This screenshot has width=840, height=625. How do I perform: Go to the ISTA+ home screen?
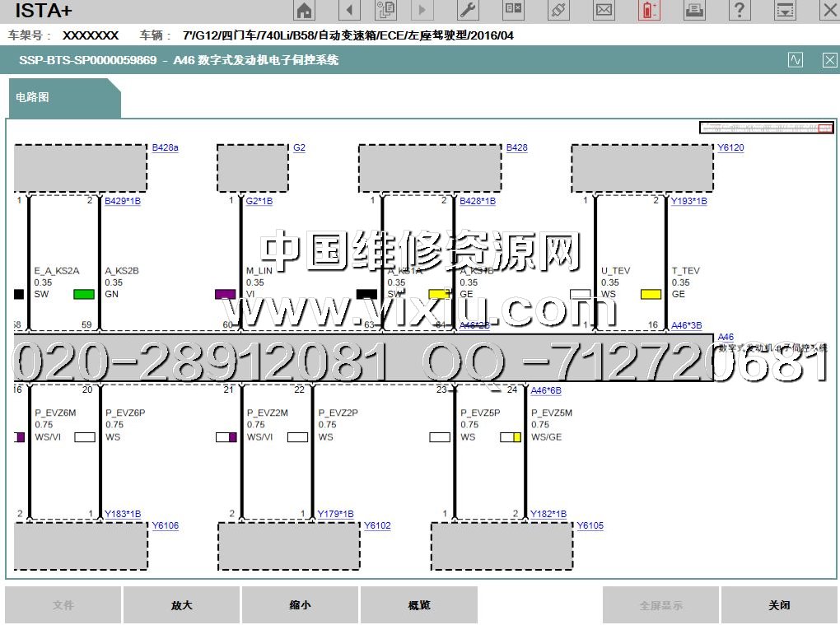[x=305, y=11]
